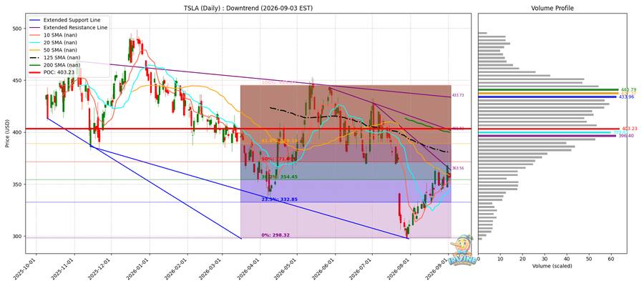
Task: Click the 40 tick on volume axis
Action: tap(567, 259)
